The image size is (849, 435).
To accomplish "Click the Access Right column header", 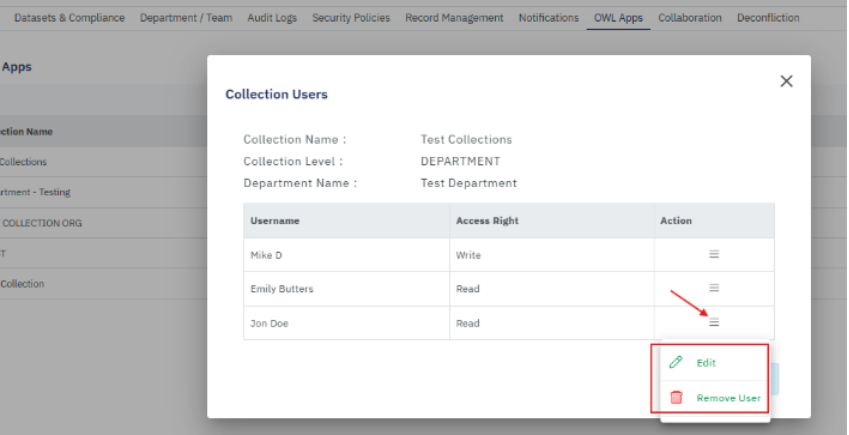I will tap(486, 220).
